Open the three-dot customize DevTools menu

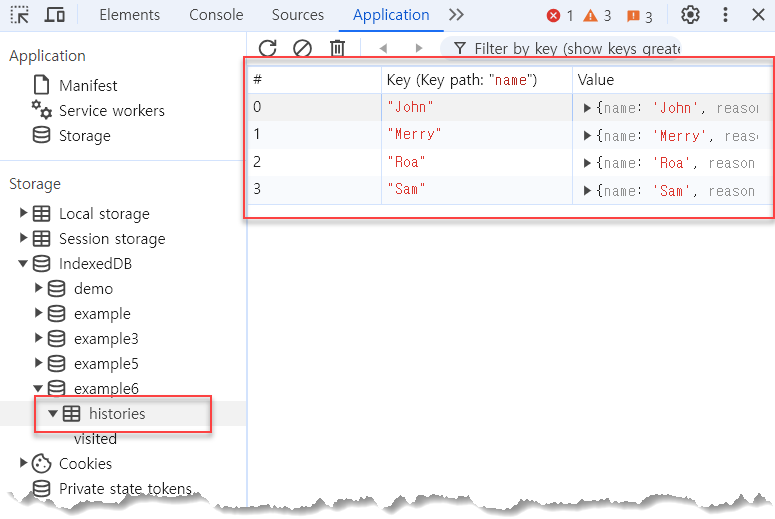click(726, 15)
